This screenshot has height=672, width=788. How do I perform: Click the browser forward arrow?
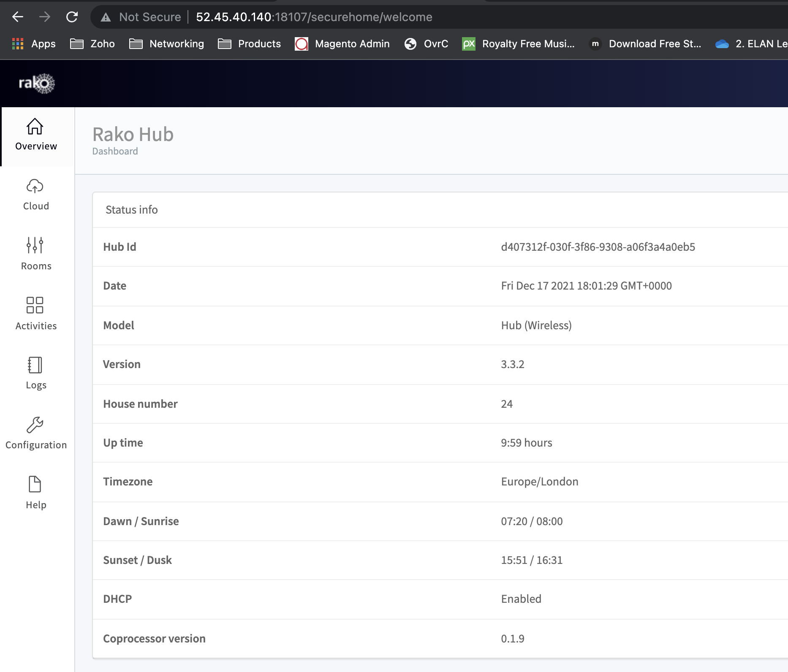click(x=45, y=17)
